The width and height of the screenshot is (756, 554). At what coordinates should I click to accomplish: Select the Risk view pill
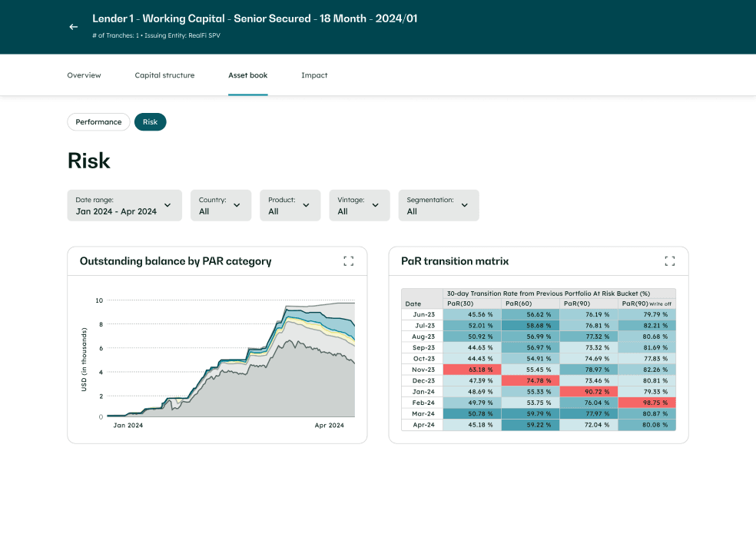click(x=150, y=121)
